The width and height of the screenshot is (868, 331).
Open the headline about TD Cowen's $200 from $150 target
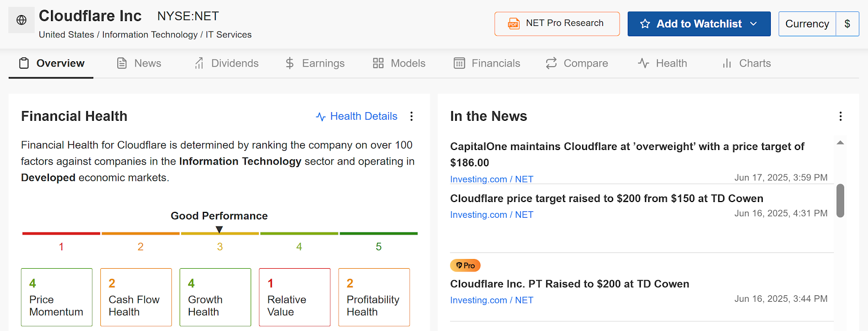[x=607, y=198]
